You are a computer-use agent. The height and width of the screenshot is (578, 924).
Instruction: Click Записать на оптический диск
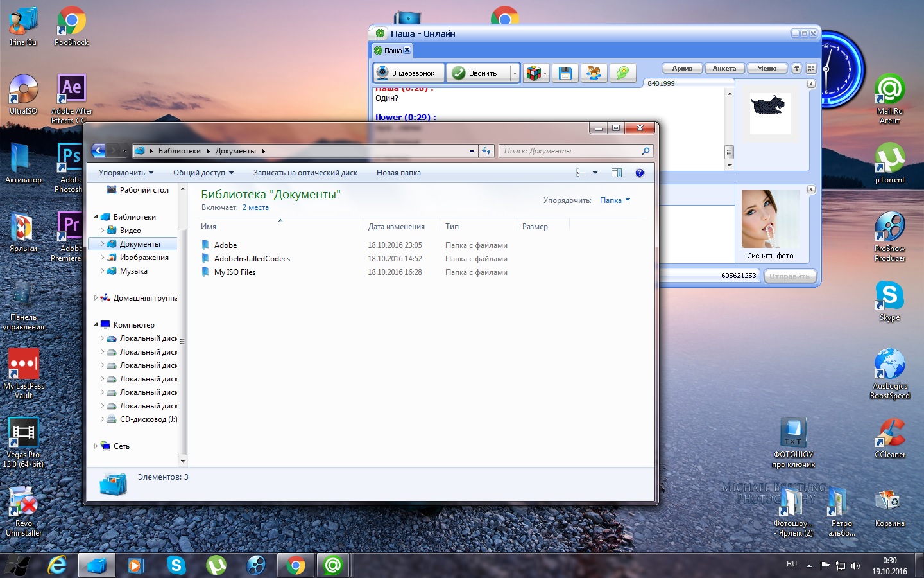[305, 173]
